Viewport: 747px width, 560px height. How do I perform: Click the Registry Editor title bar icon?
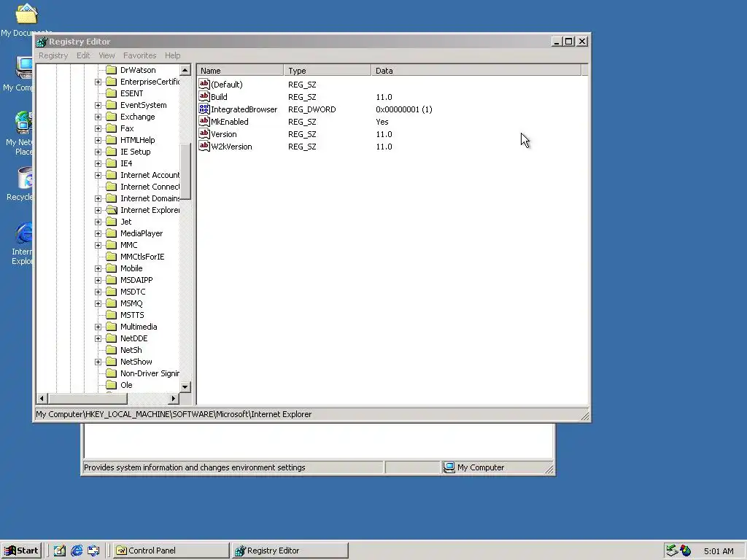pyautogui.click(x=42, y=42)
